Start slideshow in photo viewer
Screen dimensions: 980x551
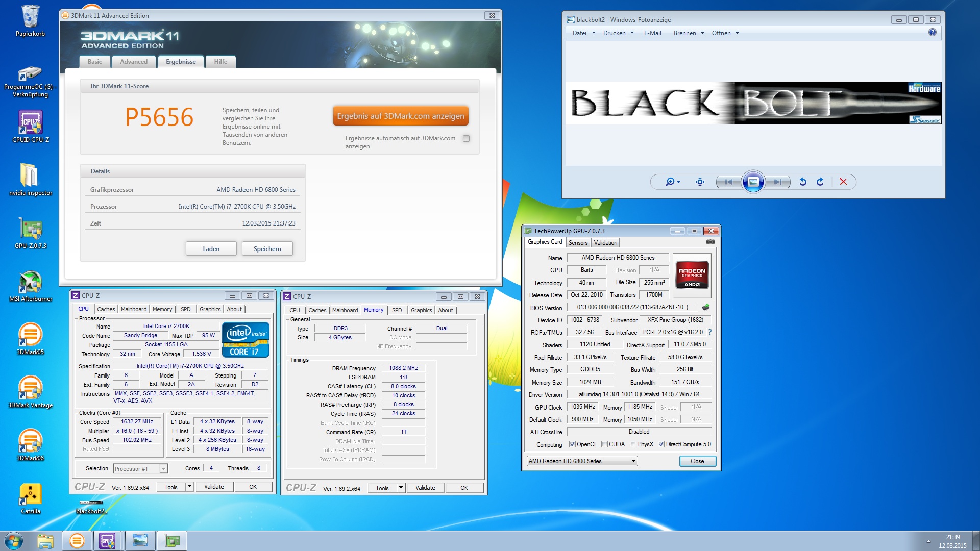tap(753, 182)
